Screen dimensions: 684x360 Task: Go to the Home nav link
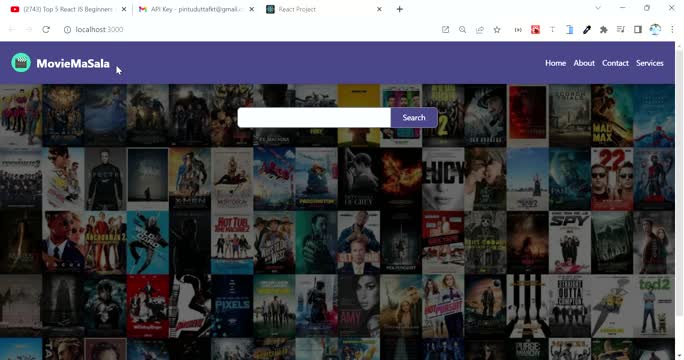555,63
